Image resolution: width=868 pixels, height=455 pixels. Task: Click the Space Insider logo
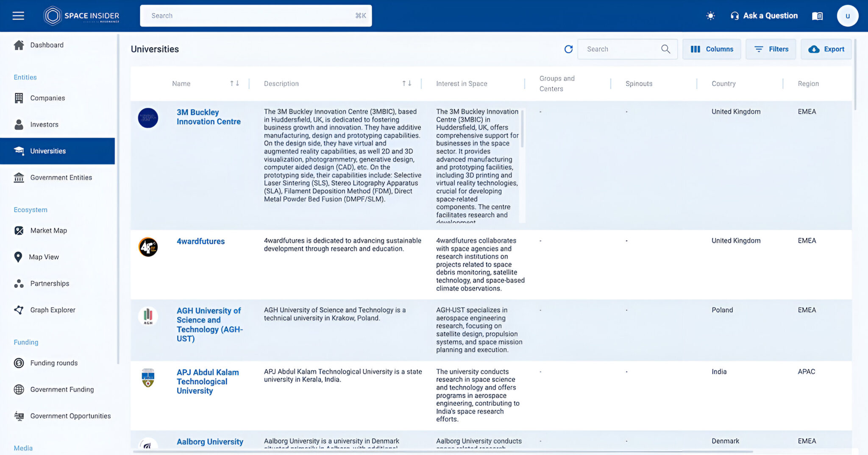click(x=81, y=16)
